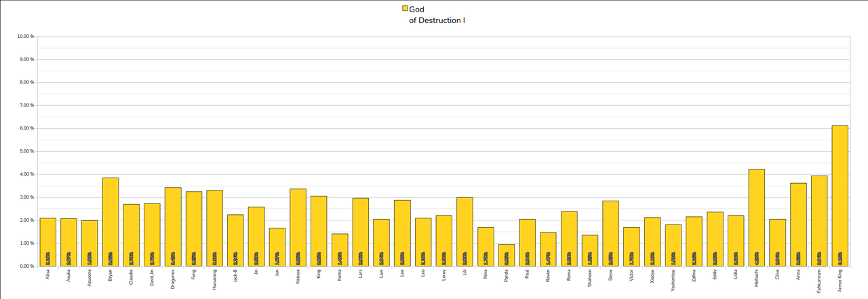
Task: Select the 'God of Destruction I' legend text
Action: tap(437, 15)
